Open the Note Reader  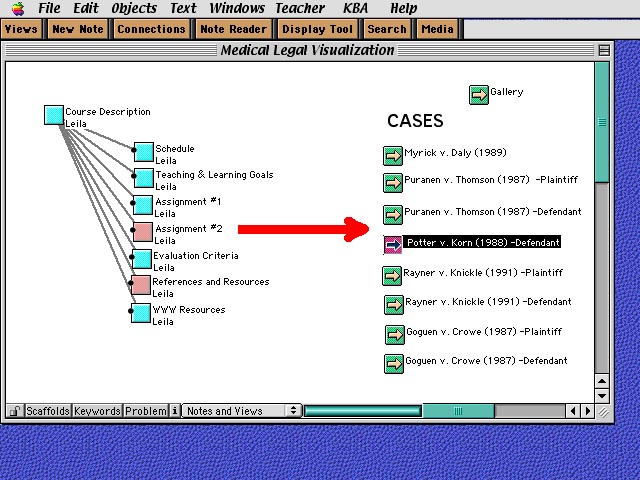pos(233,29)
